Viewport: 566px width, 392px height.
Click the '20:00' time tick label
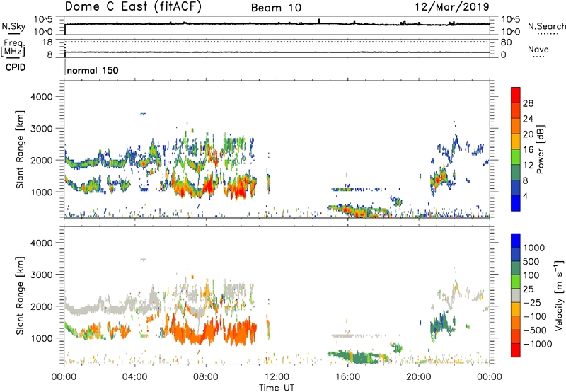pyautogui.click(x=418, y=377)
